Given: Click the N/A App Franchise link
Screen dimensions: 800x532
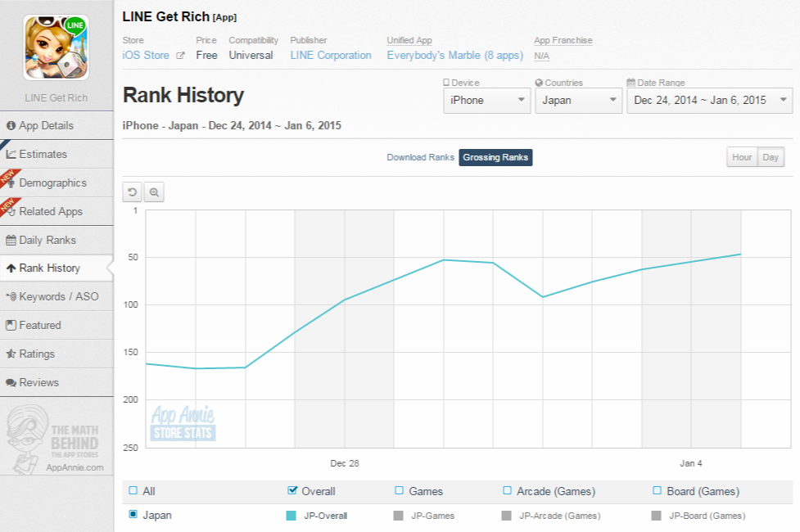Looking at the screenshot, I should coord(541,56).
